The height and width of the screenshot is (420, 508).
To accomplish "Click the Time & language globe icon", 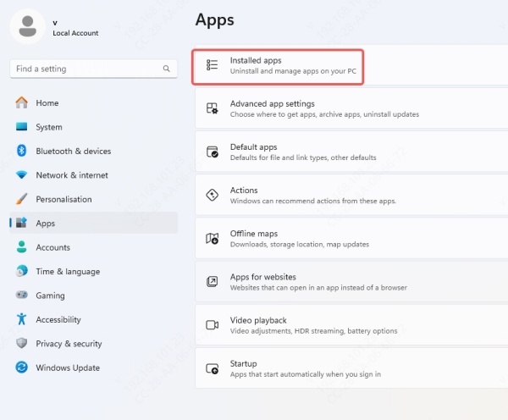I will (x=22, y=271).
